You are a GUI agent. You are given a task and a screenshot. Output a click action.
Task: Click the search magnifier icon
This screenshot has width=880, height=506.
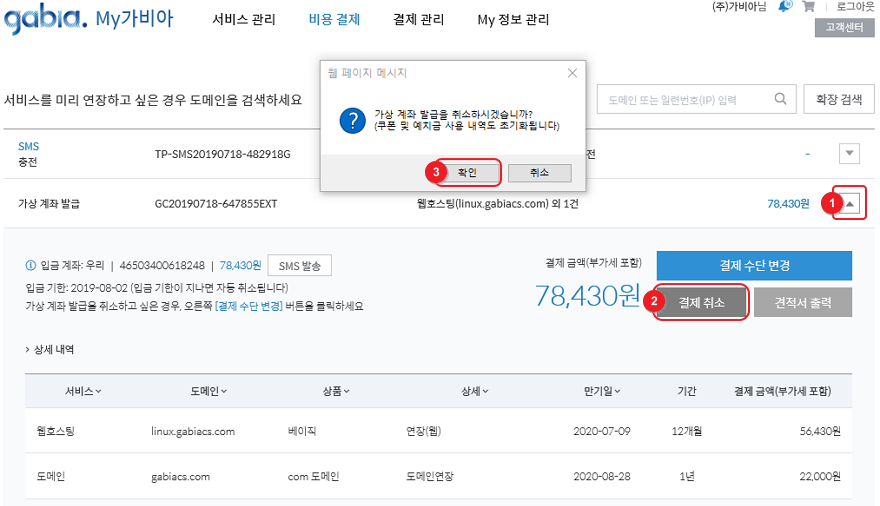[x=780, y=99]
